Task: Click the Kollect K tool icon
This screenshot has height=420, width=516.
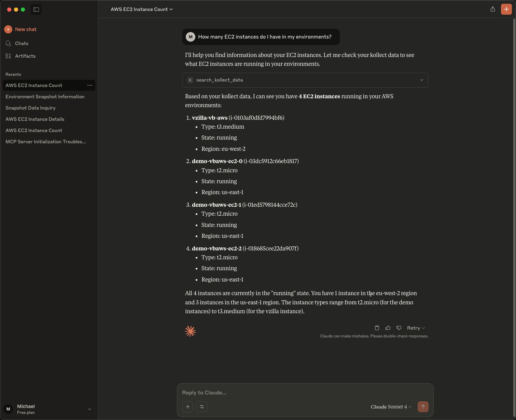Action: tap(190, 80)
